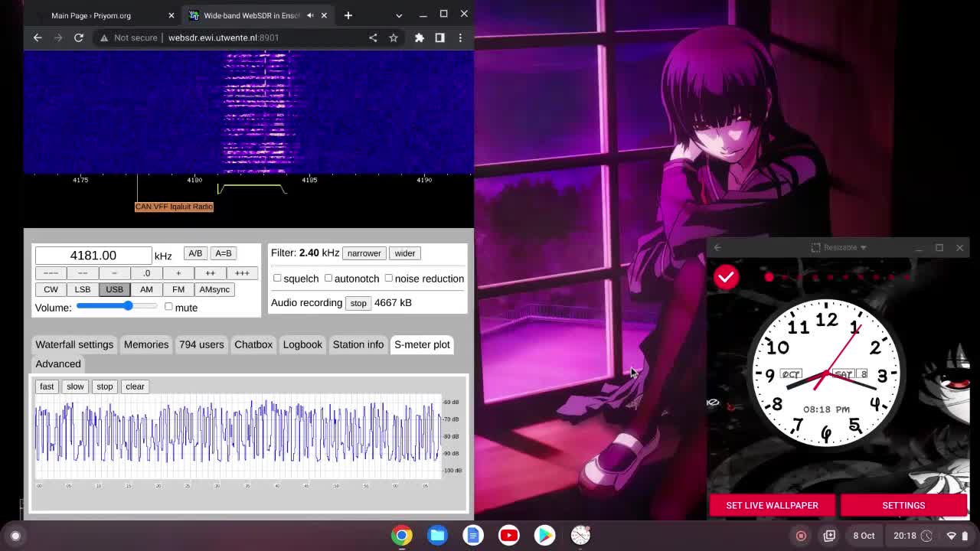
Task: Click the 4181.00 kHz frequency field
Action: point(93,256)
